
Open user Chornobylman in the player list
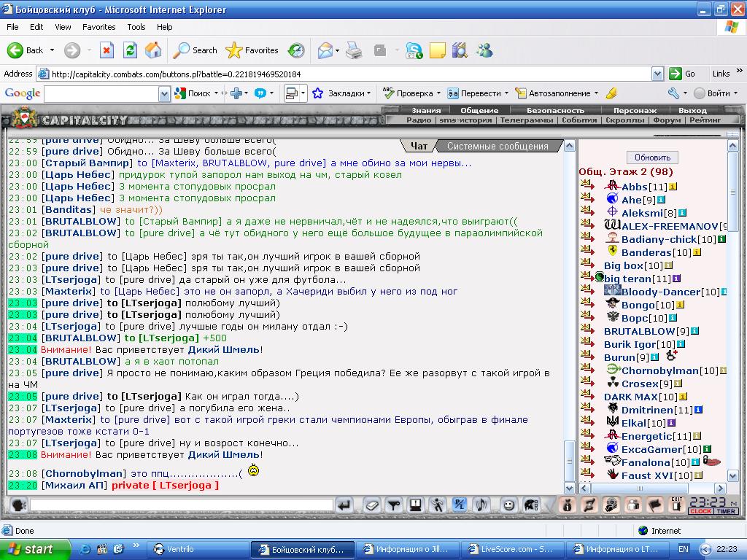point(659,370)
